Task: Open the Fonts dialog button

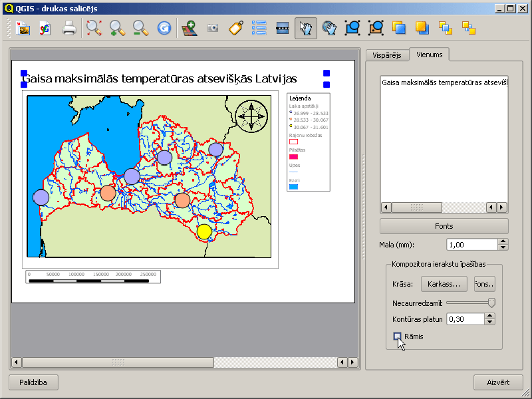Action: [x=444, y=226]
